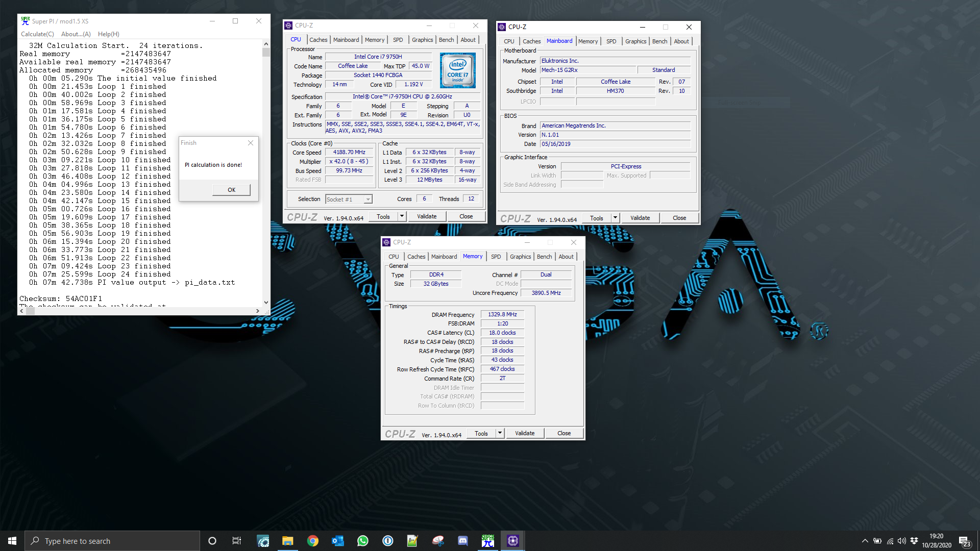
Task: Open the Calculate(C) menu in Super PI
Action: [37, 34]
